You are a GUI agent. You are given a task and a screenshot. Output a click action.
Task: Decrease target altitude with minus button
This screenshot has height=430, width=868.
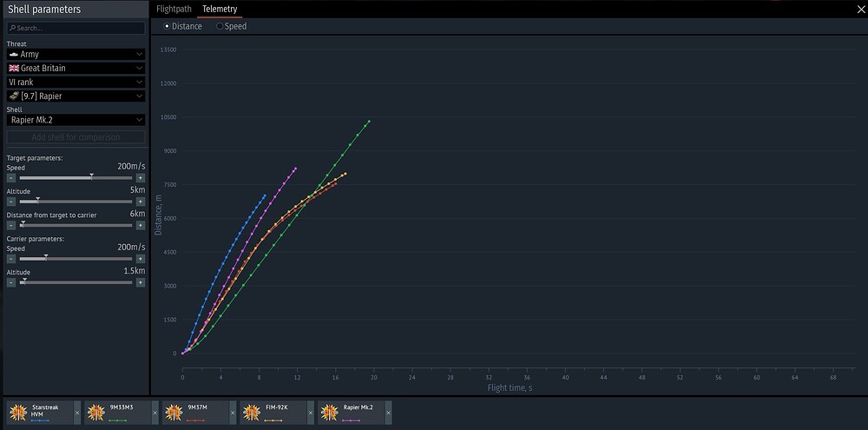click(x=11, y=202)
